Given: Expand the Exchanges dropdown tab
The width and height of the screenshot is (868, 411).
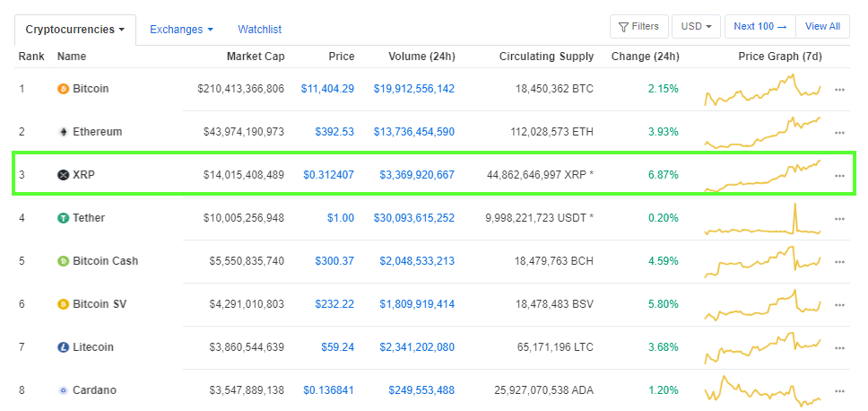Looking at the screenshot, I should (181, 30).
